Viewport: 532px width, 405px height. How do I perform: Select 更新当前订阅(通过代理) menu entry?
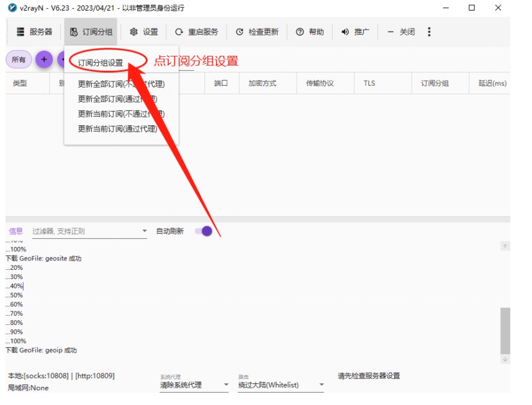[x=117, y=129]
